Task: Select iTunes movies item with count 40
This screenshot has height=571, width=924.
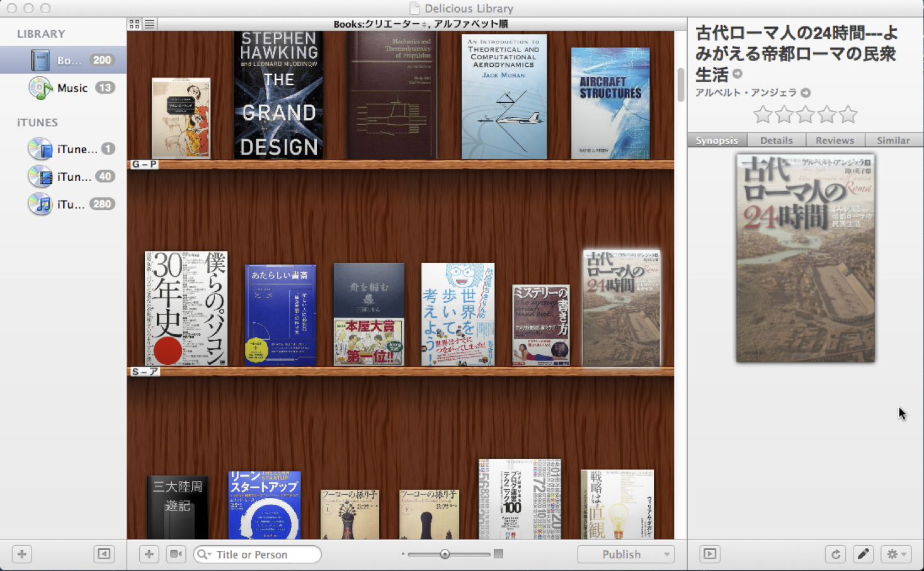Action: 63,176
